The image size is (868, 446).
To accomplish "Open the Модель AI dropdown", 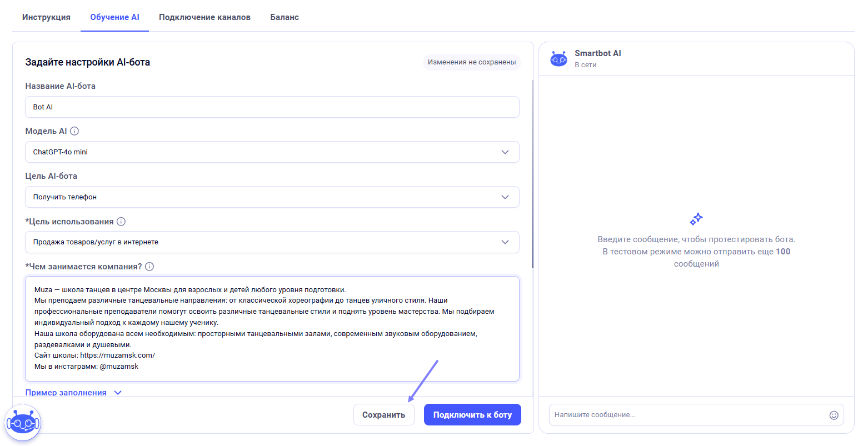I will (272, 152).
